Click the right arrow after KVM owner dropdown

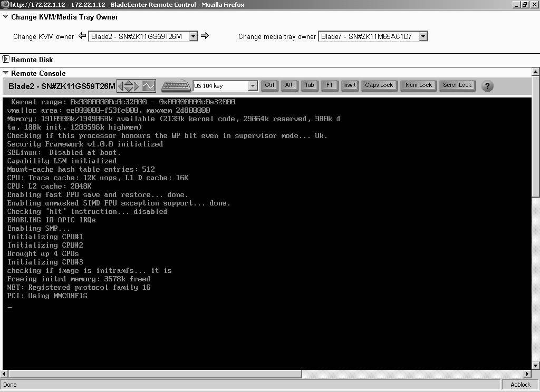tap(205, 36)
